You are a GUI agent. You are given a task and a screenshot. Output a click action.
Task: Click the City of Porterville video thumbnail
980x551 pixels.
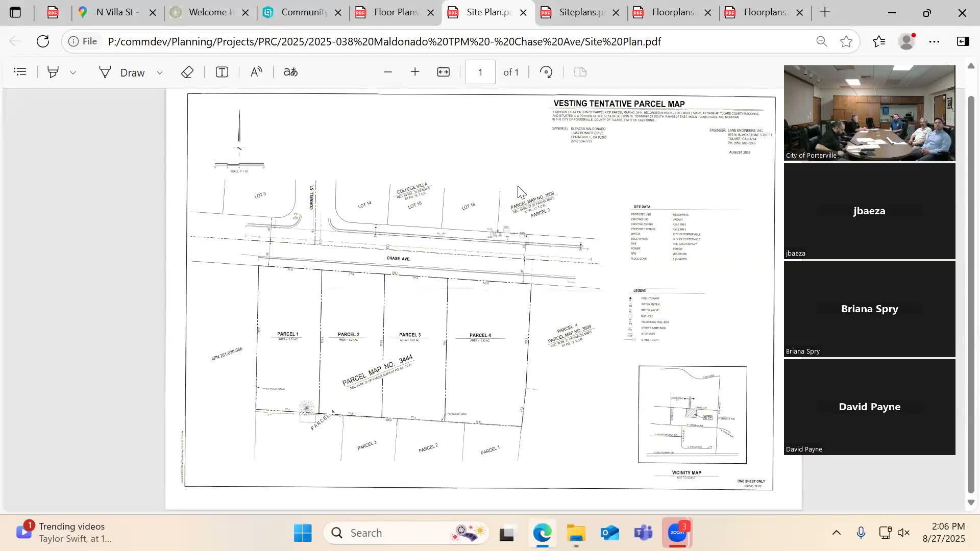(x=869, y=112)
